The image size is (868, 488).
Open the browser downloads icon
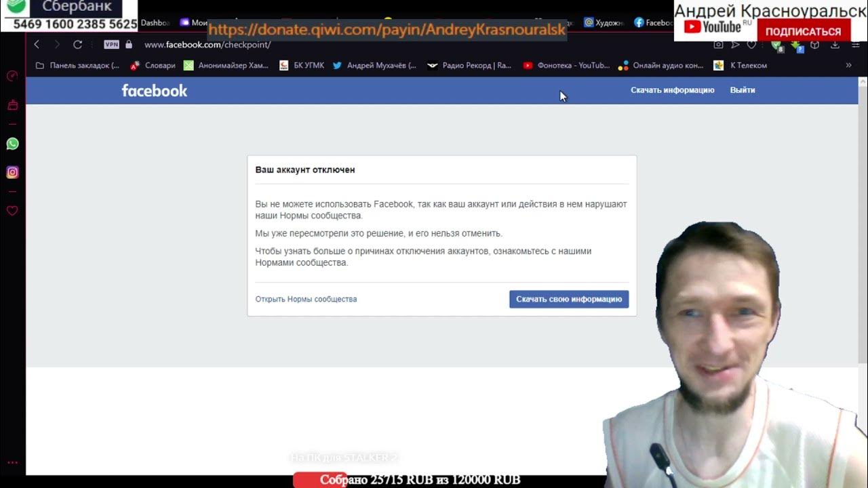pyautogui.click(x=835, y=45)
